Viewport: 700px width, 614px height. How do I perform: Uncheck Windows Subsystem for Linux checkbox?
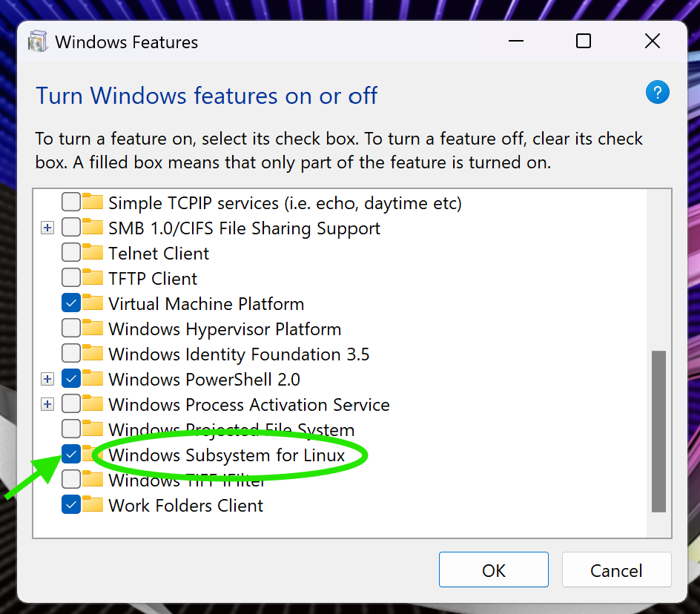(x=71, y=454)
